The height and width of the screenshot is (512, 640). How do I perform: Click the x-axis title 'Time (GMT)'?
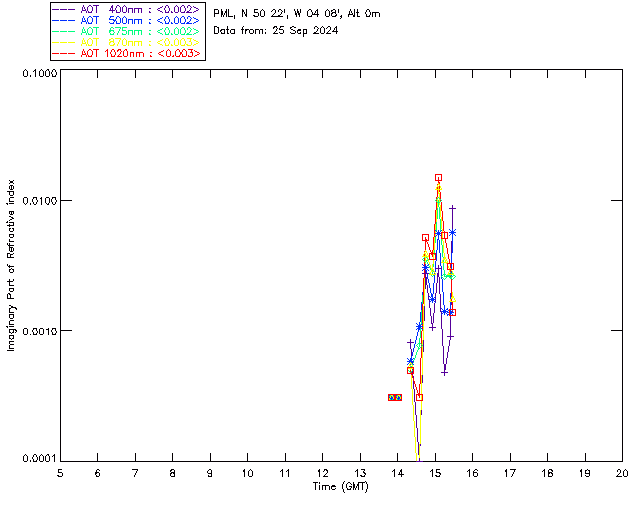point(340,487)
